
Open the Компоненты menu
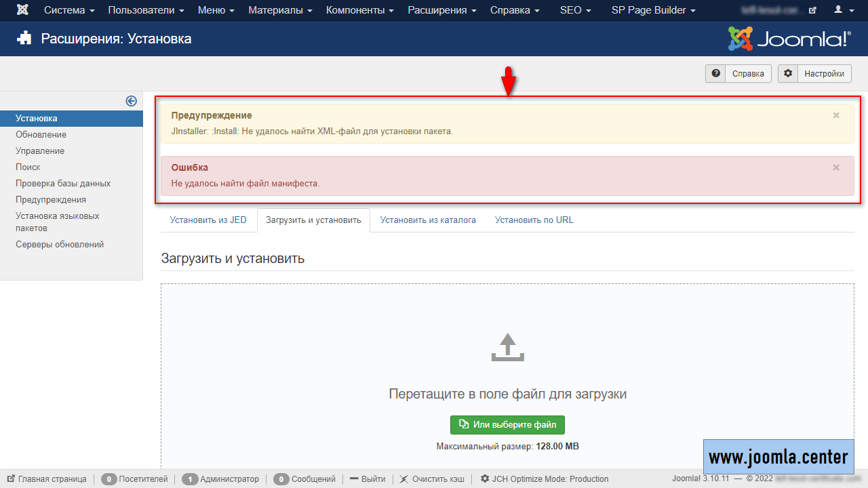click(359, 10)
